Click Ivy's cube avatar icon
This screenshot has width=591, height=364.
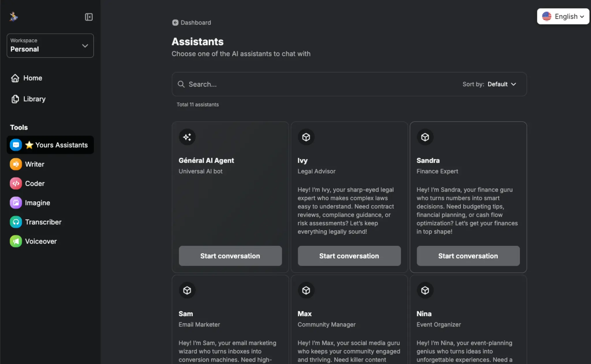[306, 137]
